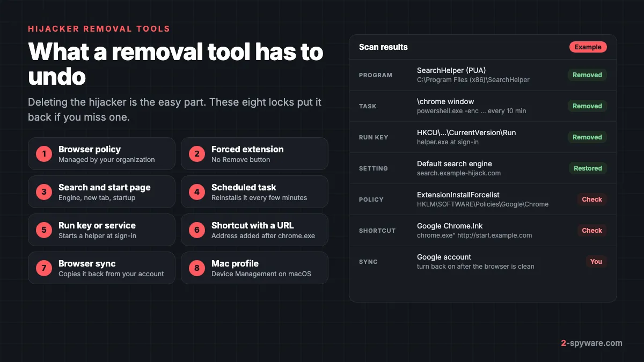
Task: Click the SYNC row label
Action: point(368,262)
